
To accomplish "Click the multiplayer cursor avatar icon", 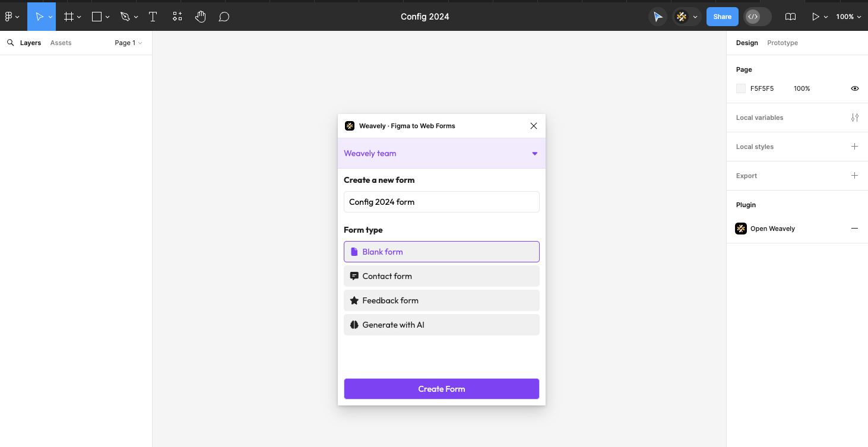I will pyautogui.click(x=658, y=17).
